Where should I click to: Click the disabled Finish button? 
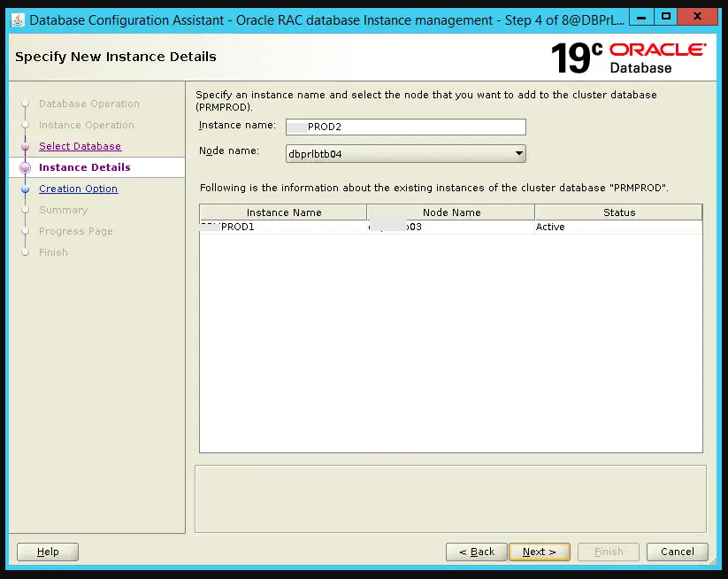[x=609, y=552]
